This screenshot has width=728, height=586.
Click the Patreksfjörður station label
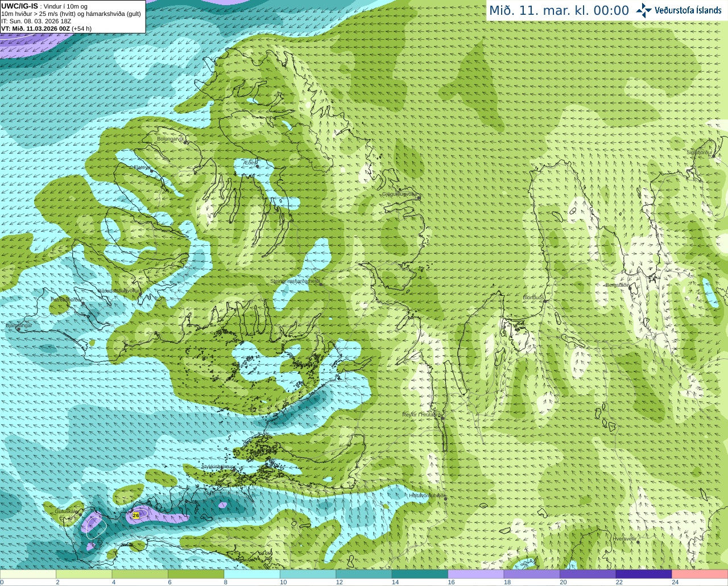pos(67,299)
